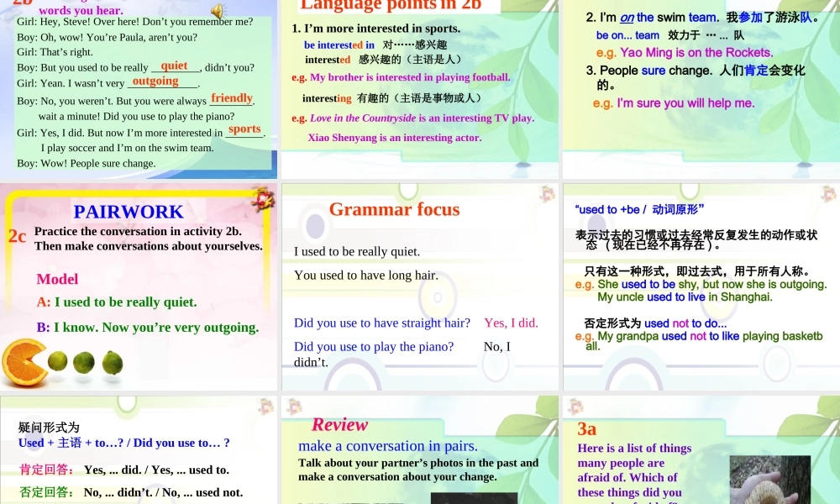Click 'e.g. Yao Ming is on the Rockets.'

pyautogui.click(x=685, y=52)
